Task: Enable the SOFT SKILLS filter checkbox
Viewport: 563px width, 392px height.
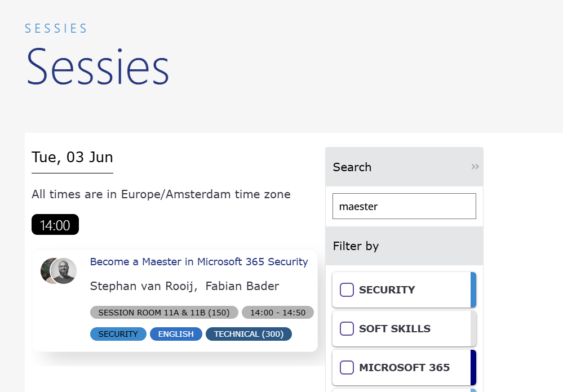Action: pyautogui.click(x=347, y=328)
